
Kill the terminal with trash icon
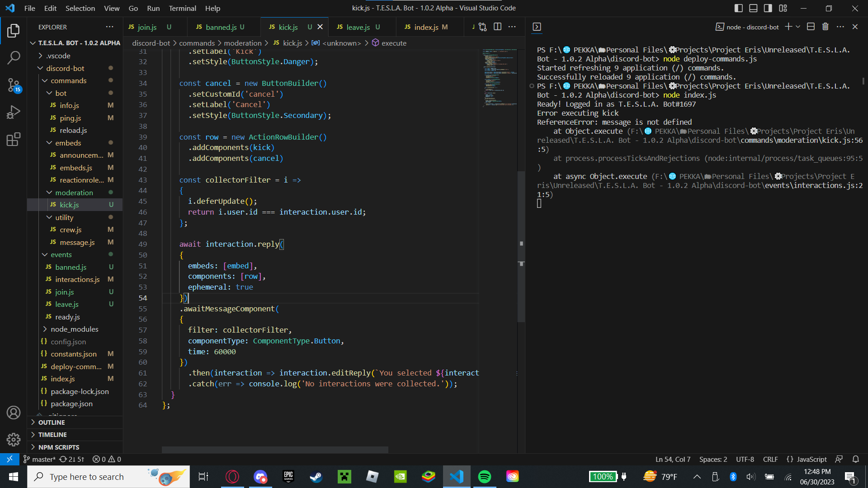(826, 27)
